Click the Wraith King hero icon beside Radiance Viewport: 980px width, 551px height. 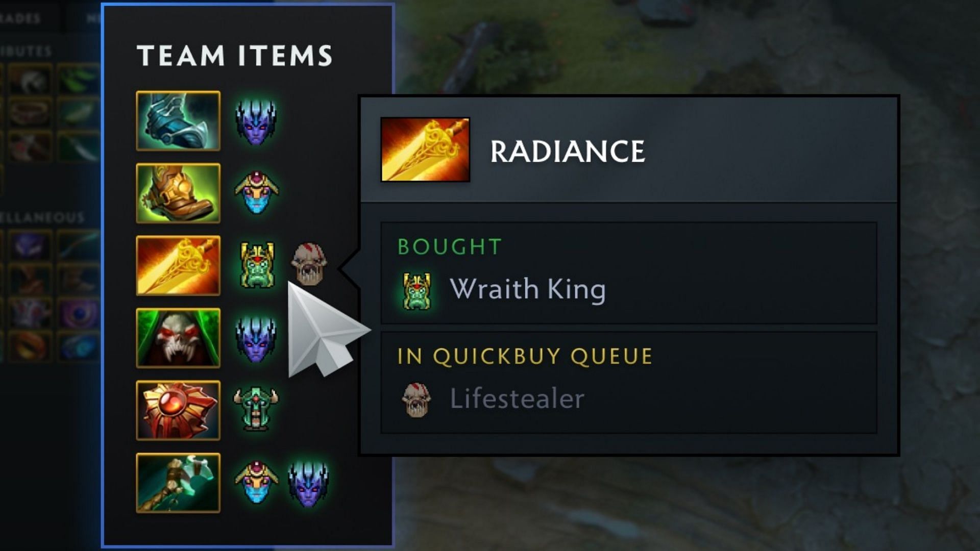click(x=257, y=265)
